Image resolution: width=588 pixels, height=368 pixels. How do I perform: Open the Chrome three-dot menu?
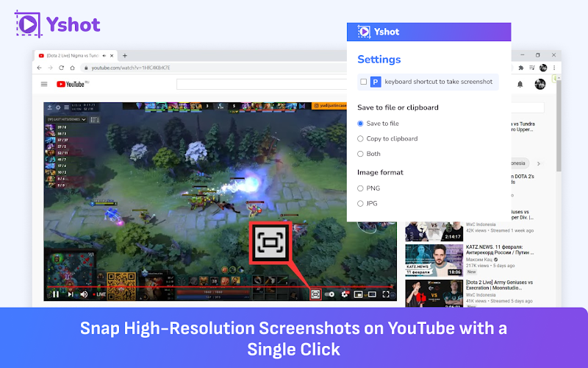[x=554, y=68]
